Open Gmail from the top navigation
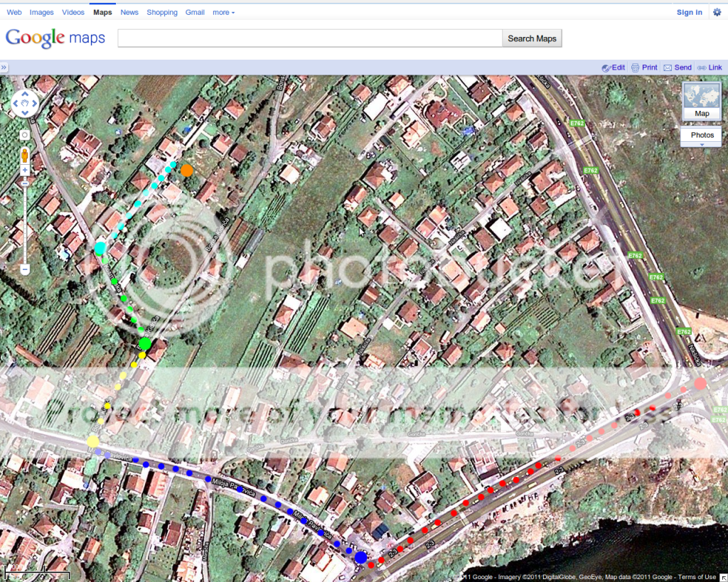 click(x=195, y=12)
